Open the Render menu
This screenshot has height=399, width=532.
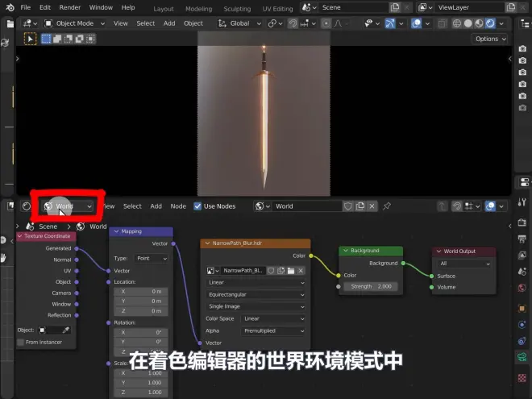(69, 7)
